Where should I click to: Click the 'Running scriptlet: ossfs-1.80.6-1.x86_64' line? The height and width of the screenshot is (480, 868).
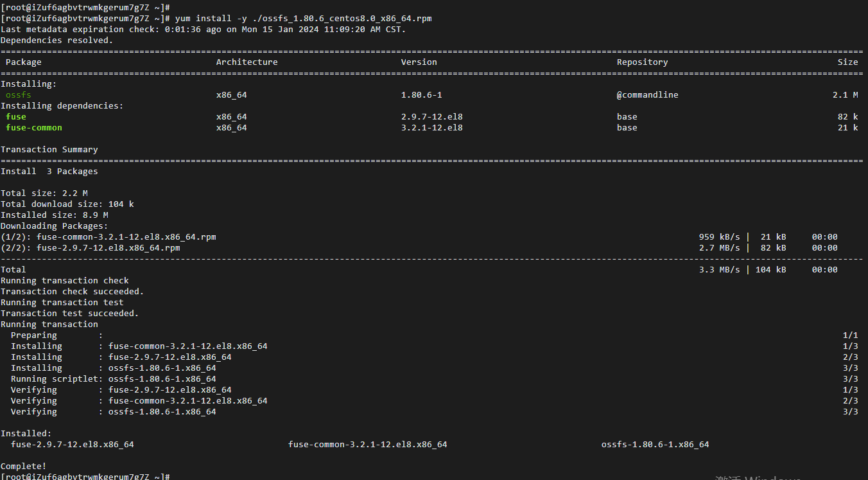114,378
